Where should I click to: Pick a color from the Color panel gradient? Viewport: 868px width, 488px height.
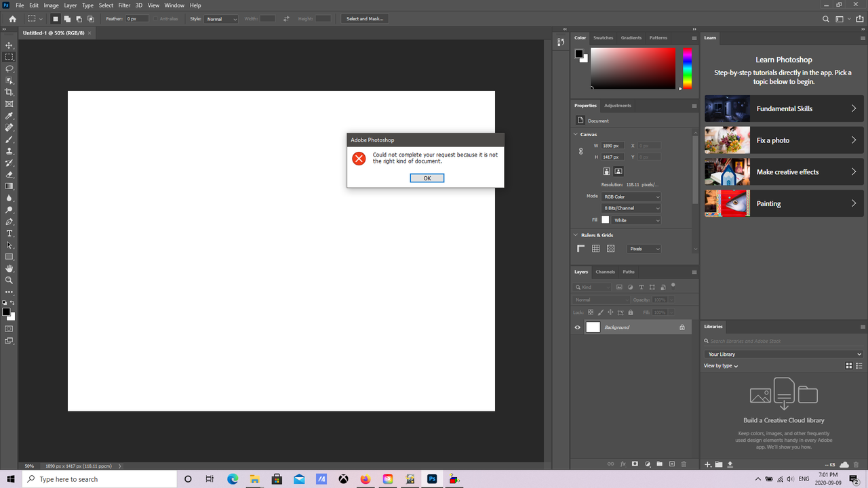(633, 68)
